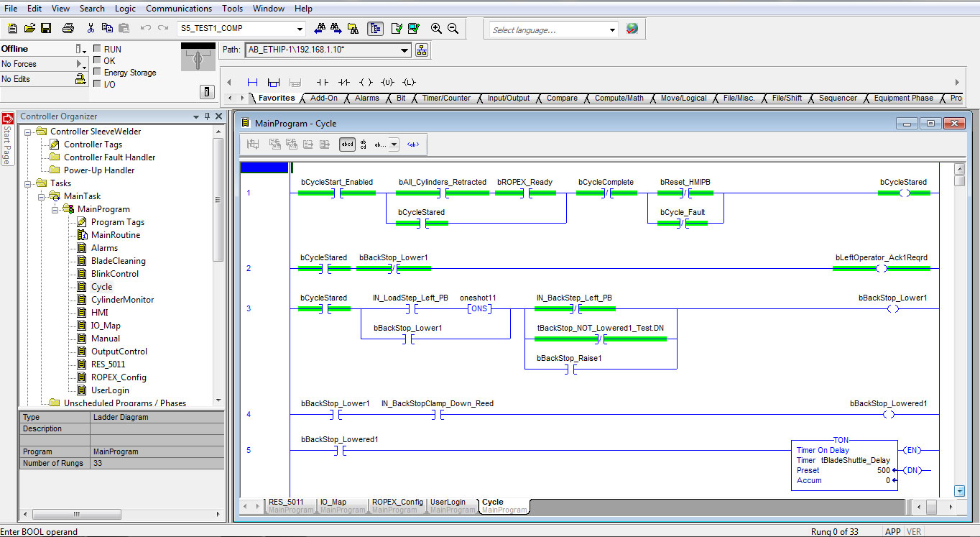Image resolution: width=980 pixels, height=537 pixels.
Task: Click the Zoom In magnifier icon
Action: pyautogui.click(x=436, y=29)
